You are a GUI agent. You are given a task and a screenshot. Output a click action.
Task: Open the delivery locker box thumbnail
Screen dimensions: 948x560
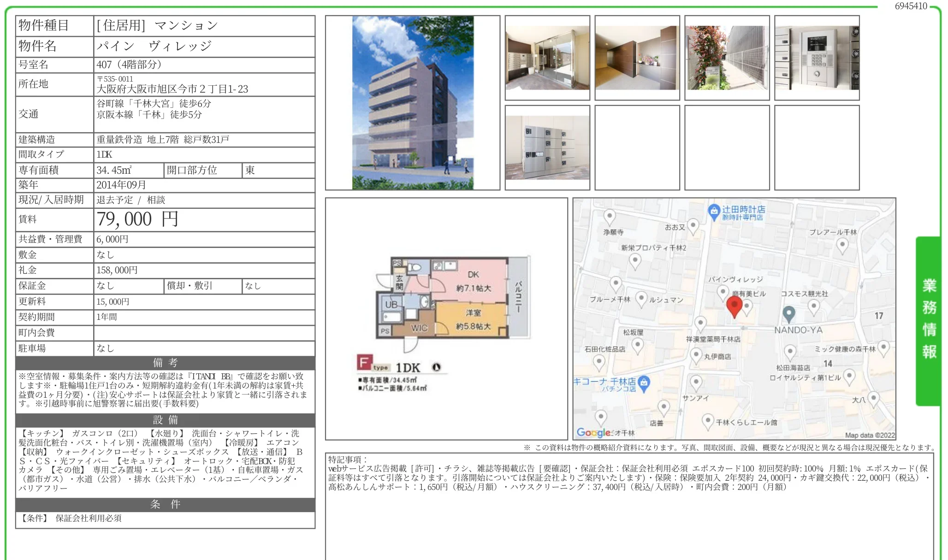click(547, 147)
